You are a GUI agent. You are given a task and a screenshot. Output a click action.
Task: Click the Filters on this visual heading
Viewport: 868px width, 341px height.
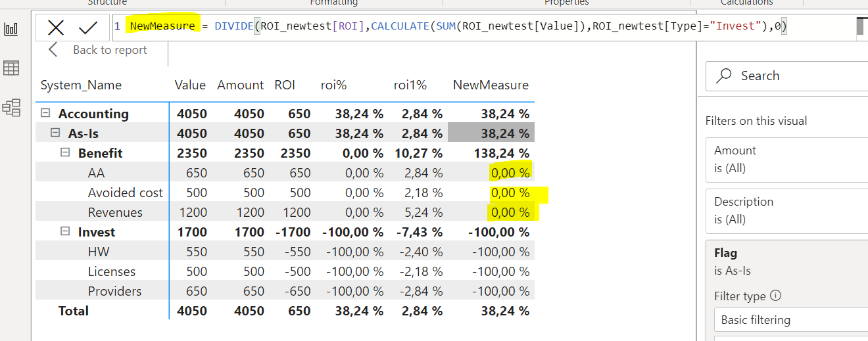click(x=756, y=121)
